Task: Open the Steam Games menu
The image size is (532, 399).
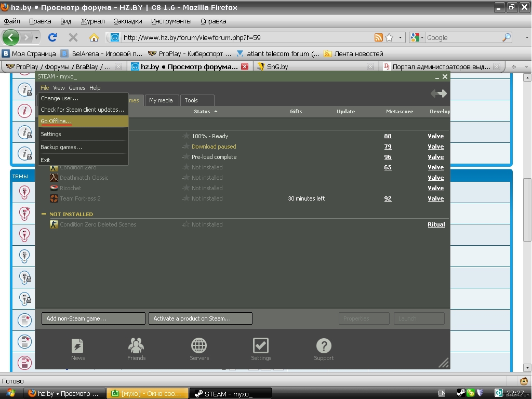Action: click(77, 87)
